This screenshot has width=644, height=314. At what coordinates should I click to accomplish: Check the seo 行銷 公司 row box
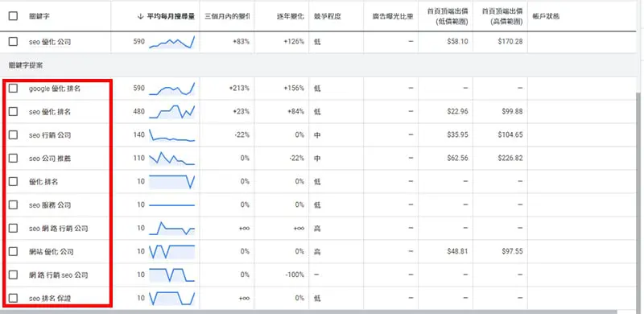(13, 134)
